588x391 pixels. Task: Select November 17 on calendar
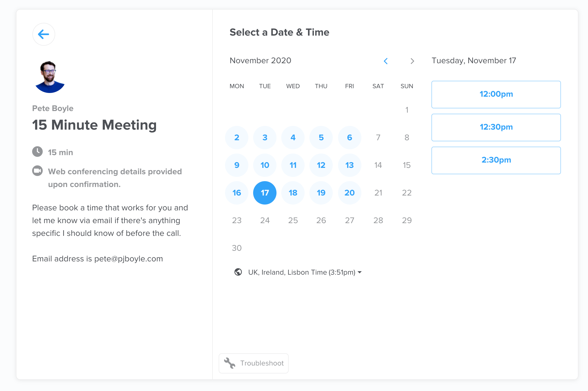[x=265, y=193]
